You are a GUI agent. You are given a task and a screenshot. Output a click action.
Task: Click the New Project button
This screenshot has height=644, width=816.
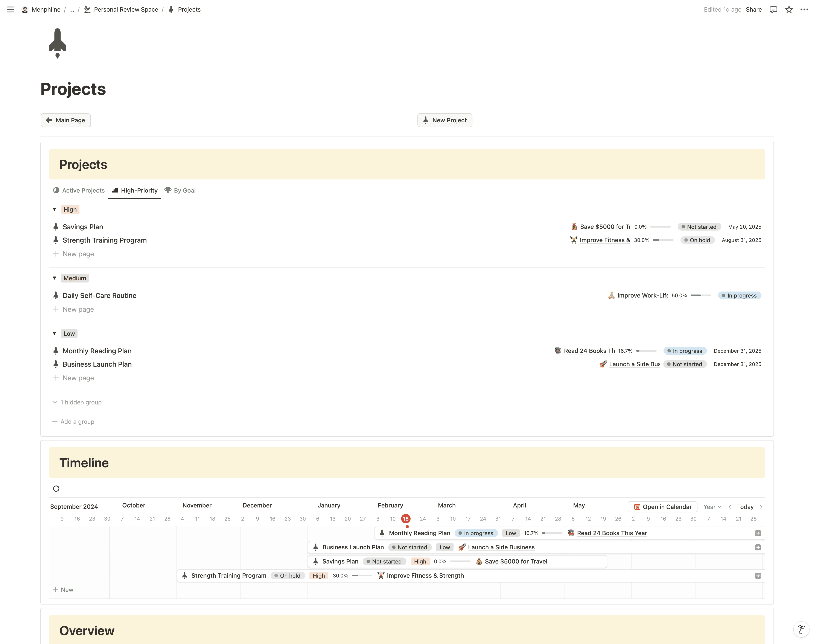(x=445, y=120)
